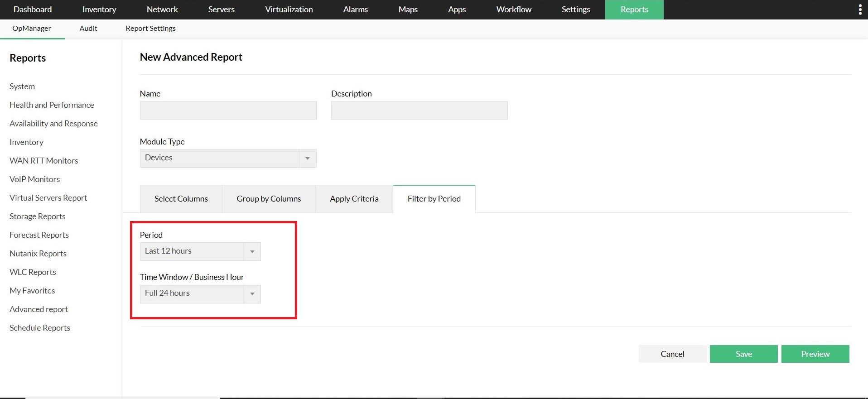Expand the Module Type dropdown arrow

click(307, 158)
